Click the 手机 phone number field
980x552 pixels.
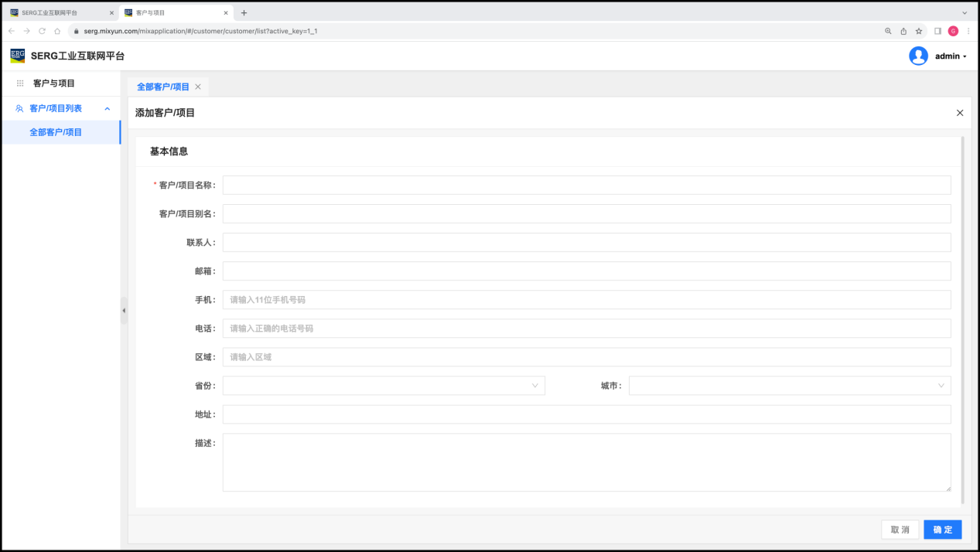click(586, 300)
